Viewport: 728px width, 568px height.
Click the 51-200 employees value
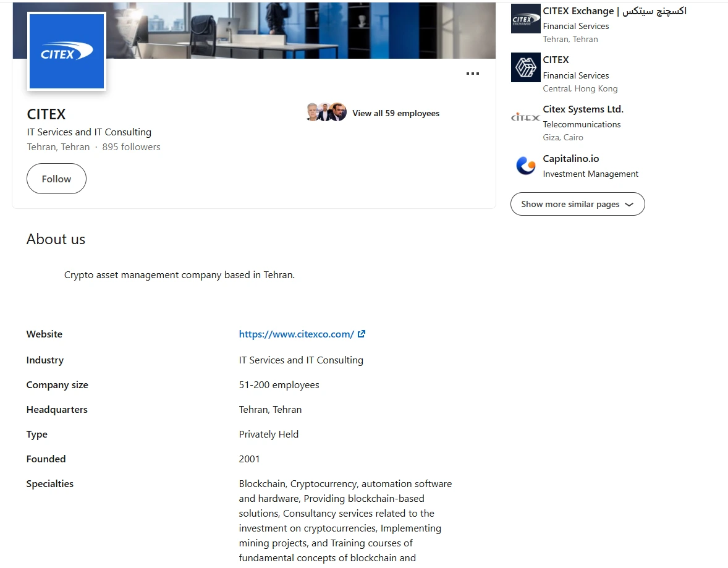[x=279, y=384]
